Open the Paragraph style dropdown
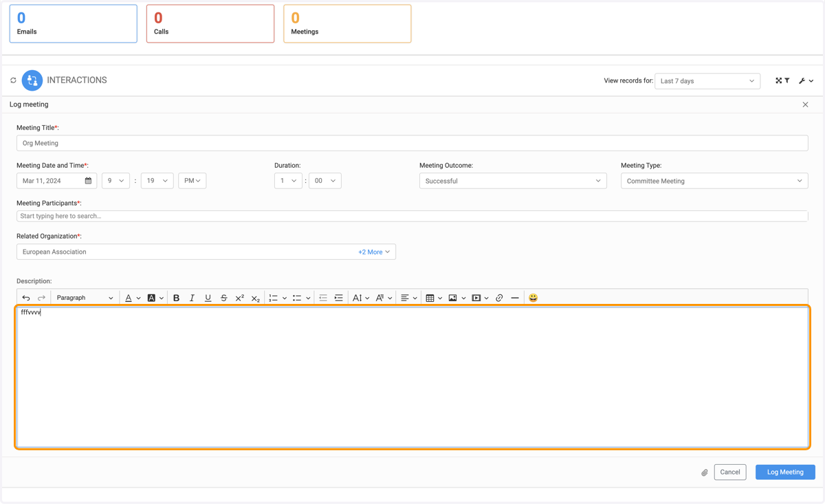 (x=85, y=298)
